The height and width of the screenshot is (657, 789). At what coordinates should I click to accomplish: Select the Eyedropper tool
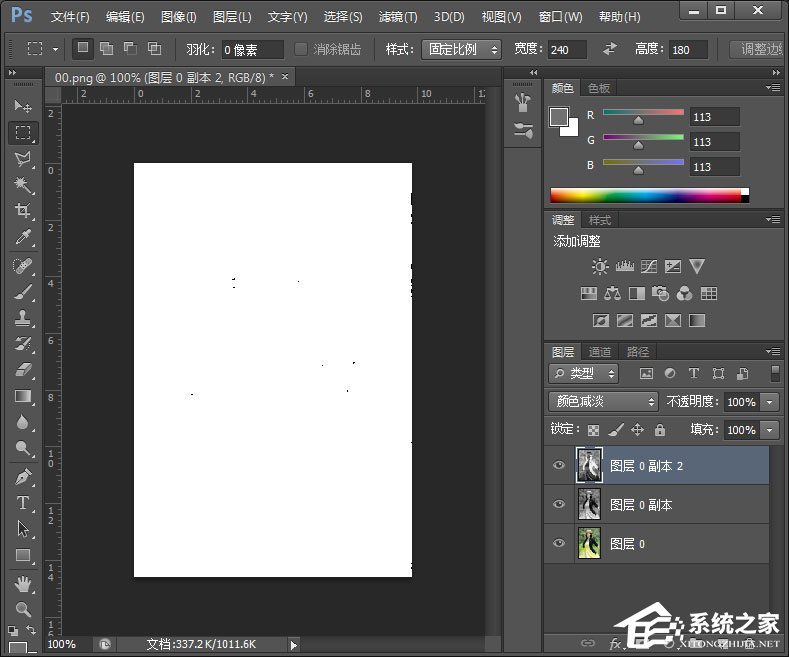tap(23, 237)
